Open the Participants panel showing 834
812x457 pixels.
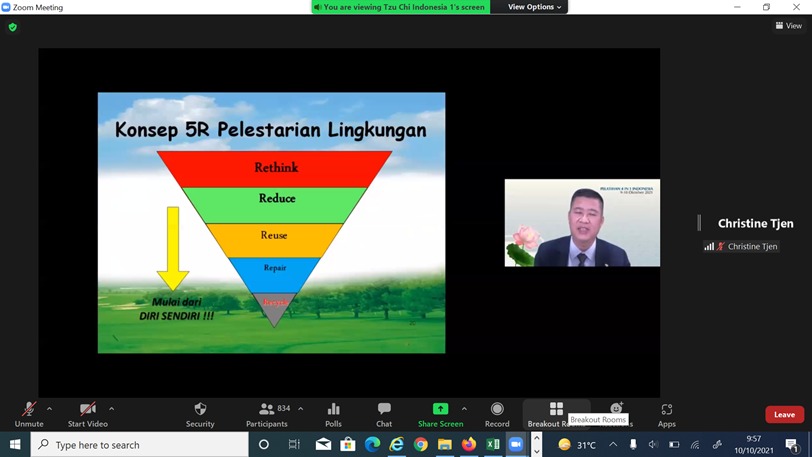pos(267,415)
